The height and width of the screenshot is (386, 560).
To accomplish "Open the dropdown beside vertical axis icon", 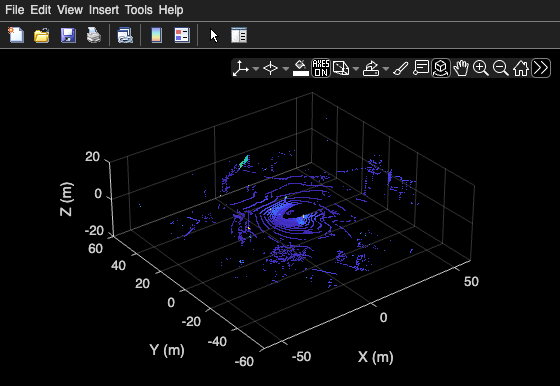I will [256, 68].
